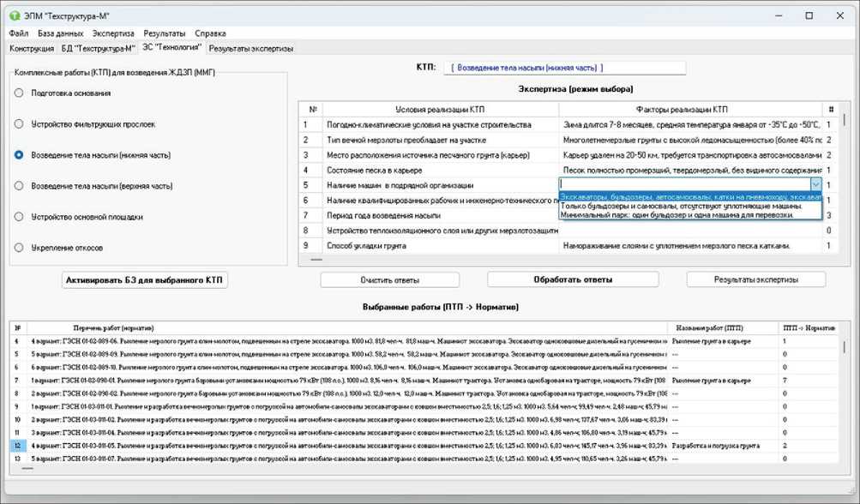Switch to the ЭС "Технология" tab
Screen dimensions: 860x504
coord(171,47)
